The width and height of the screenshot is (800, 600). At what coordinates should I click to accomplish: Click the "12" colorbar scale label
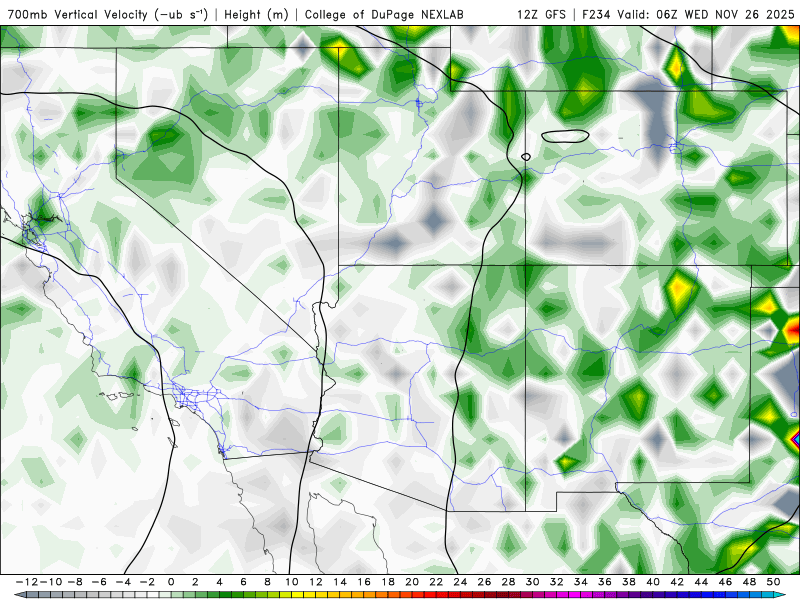pos(316,582)
